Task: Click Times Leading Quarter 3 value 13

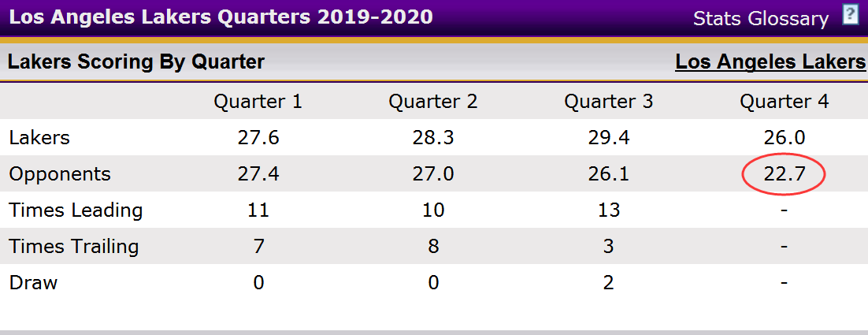Action: (x=608, y=210)
